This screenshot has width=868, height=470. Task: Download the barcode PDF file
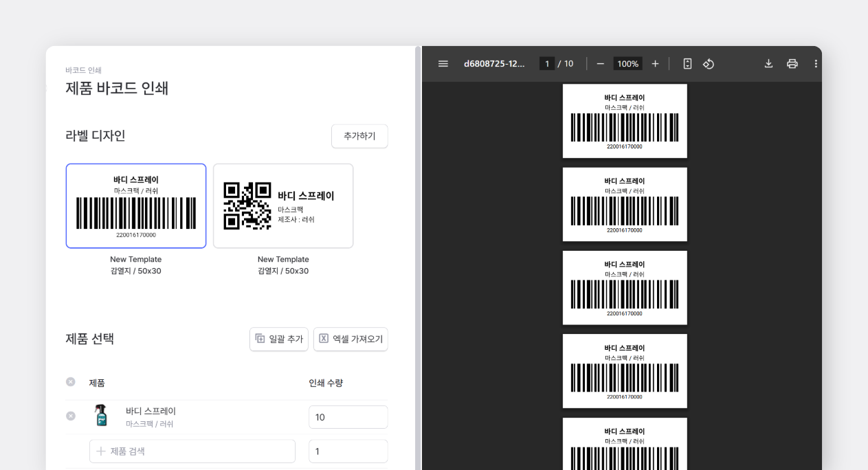pyautogui.click(x=769, y=63)
